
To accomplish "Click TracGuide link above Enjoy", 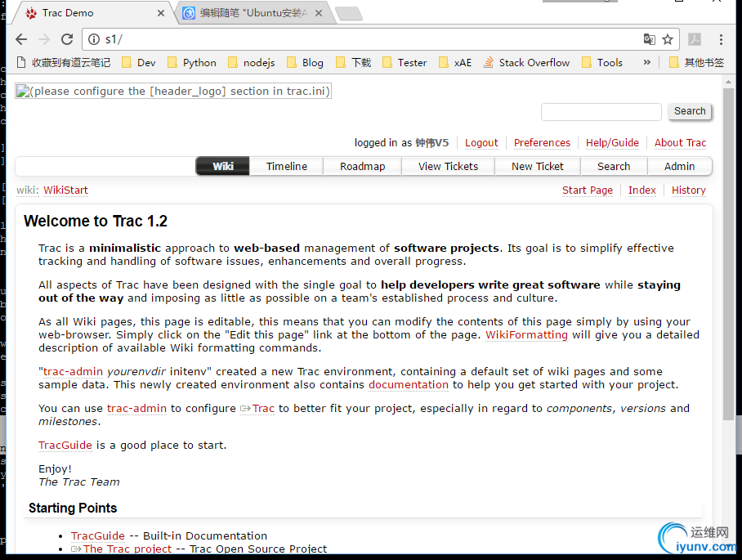I will click(65, 445).
